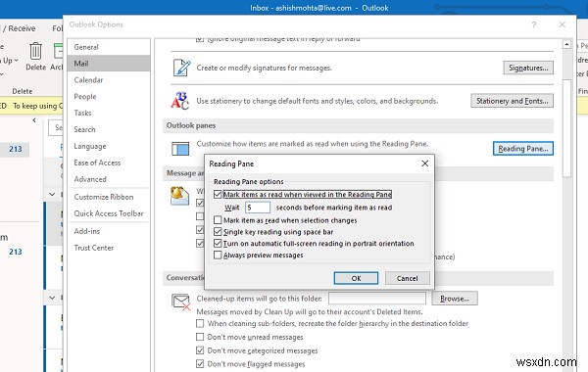Collapse the first message group chevron
This screenshot has height=372, width=588.
pyautogui.click(x=52, y=194)
